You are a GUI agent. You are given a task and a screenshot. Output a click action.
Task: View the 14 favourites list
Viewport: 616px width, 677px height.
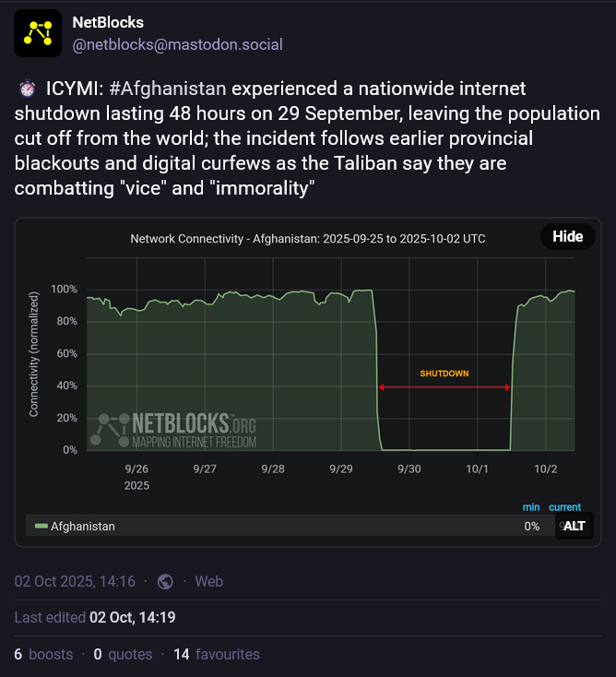click(216, 654)
